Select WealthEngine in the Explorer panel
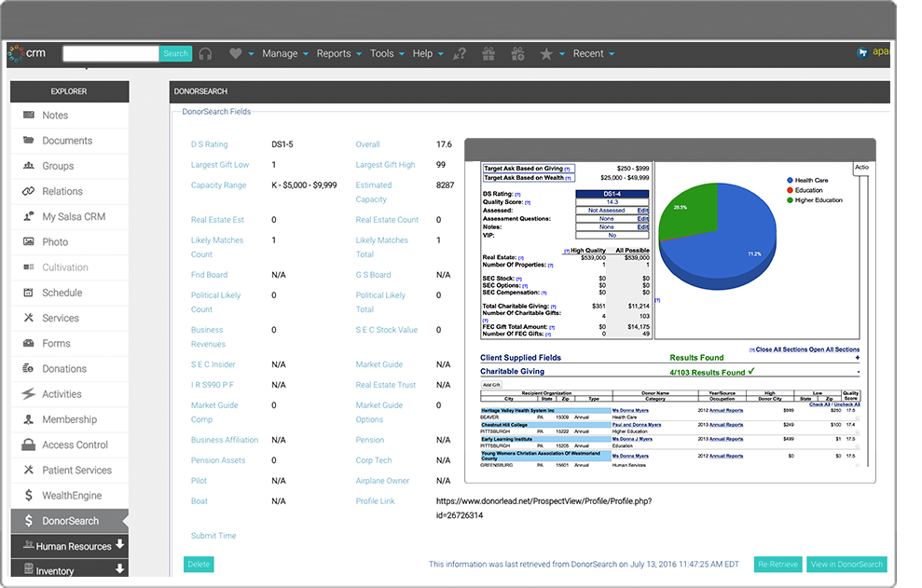This screenshot has width=922, height=588. coord(69,496)
